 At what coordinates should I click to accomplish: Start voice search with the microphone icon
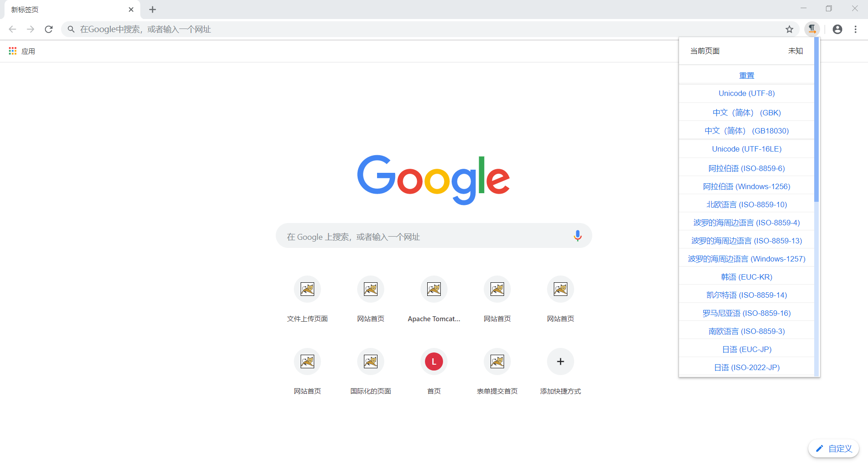[577, 236]
